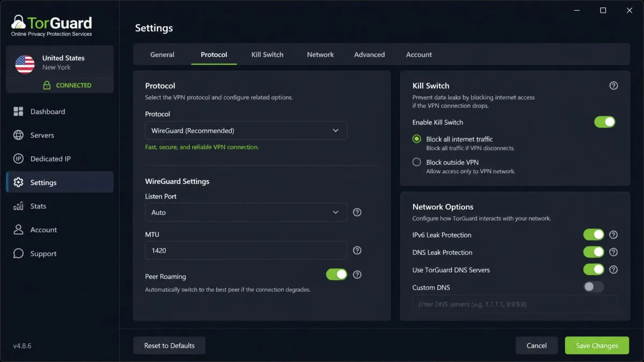Turn off DNS Leak Protection
This screenshot has width=644, height=362.
[594, 252]
